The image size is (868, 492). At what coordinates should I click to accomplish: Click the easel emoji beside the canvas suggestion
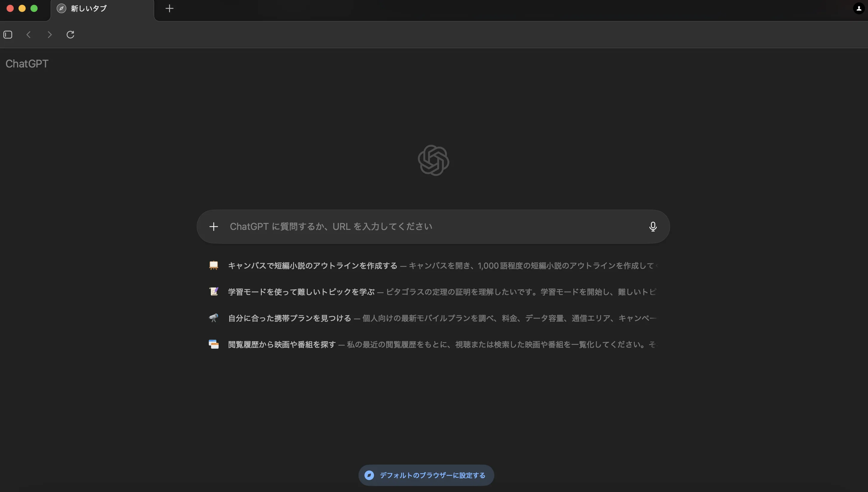tap(214, 266)
